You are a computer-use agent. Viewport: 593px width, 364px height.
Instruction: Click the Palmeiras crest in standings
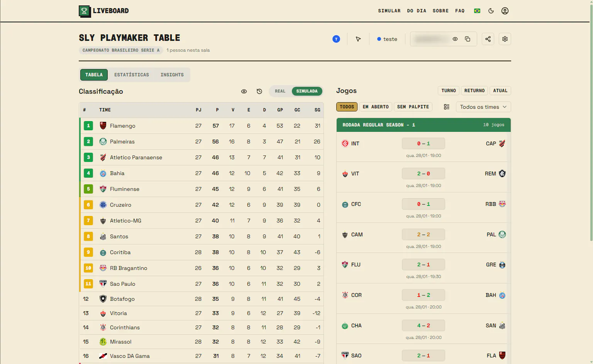(103, 142)
